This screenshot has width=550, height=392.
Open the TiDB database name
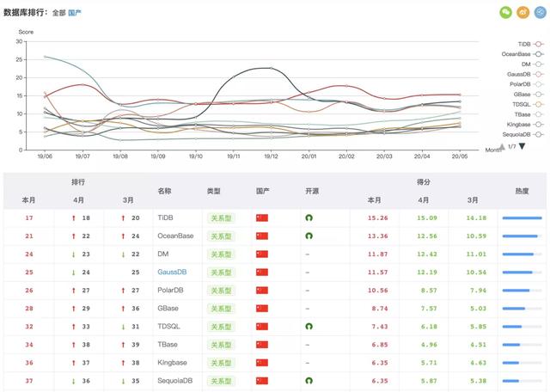click(165, 217)
